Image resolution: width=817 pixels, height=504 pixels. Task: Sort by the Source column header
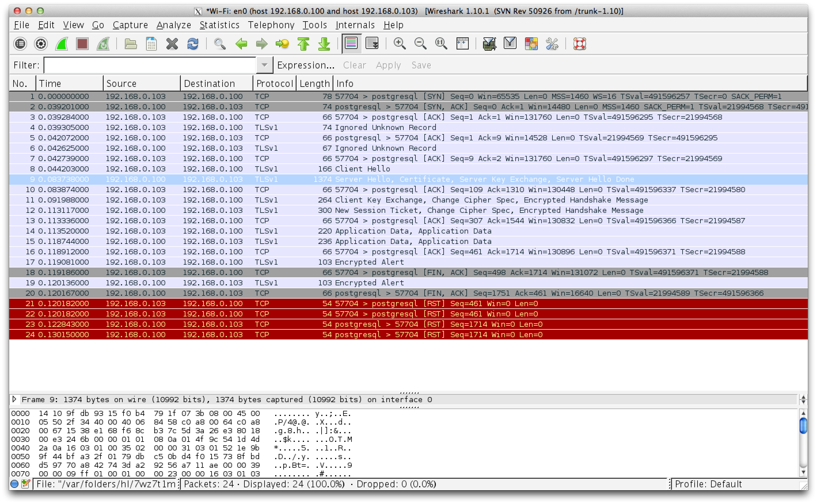[x=142, y=83]
